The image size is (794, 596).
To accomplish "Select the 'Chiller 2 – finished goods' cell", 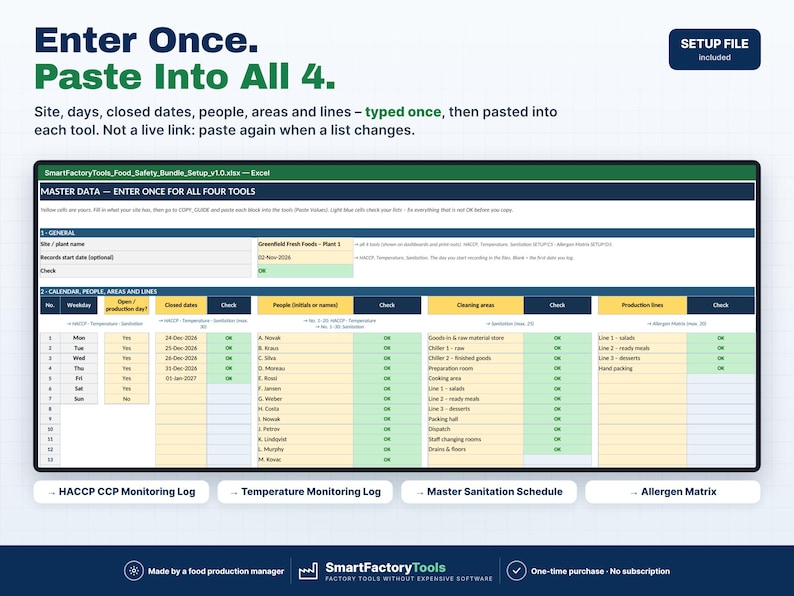I will pos(475,358).
